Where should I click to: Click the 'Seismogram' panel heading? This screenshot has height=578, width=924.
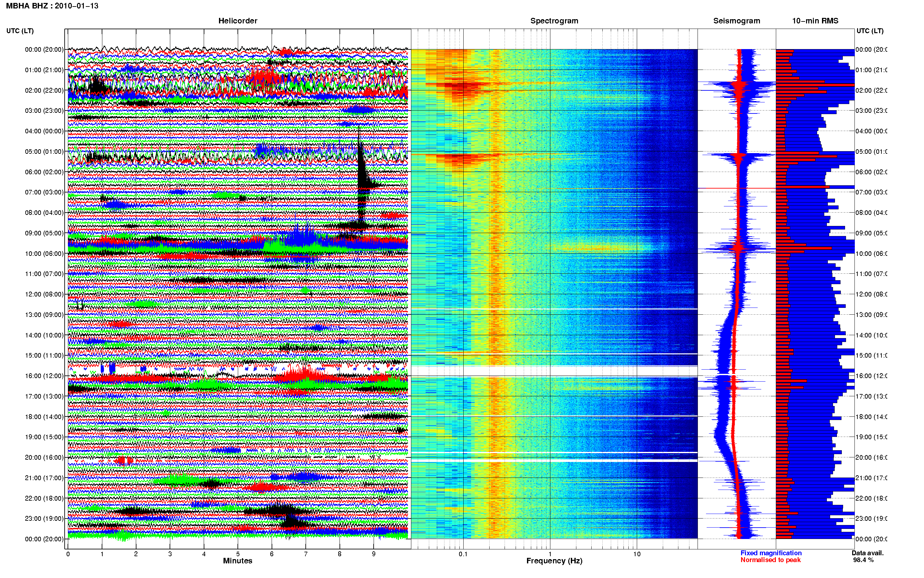[x=737, y=21]
